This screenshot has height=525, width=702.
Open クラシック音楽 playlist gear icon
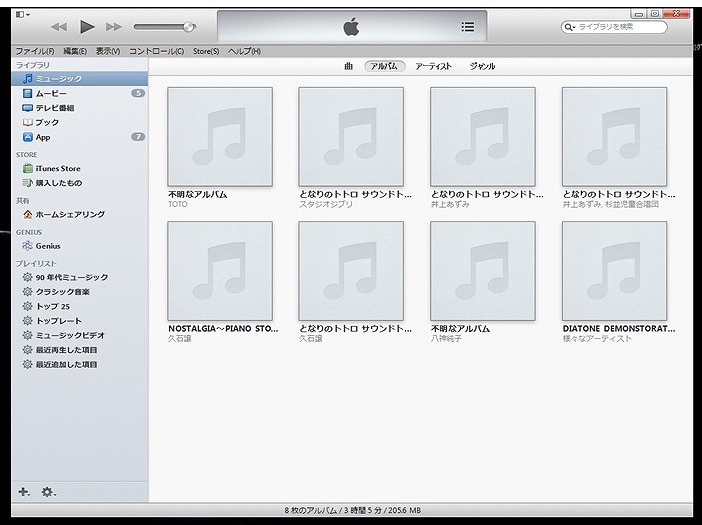[28, 292]
